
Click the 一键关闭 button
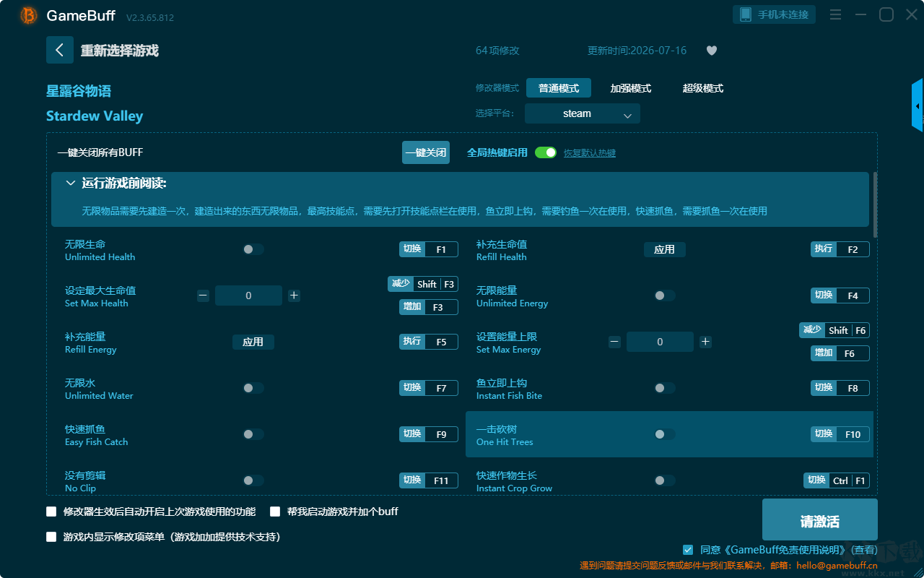(426, 152)
